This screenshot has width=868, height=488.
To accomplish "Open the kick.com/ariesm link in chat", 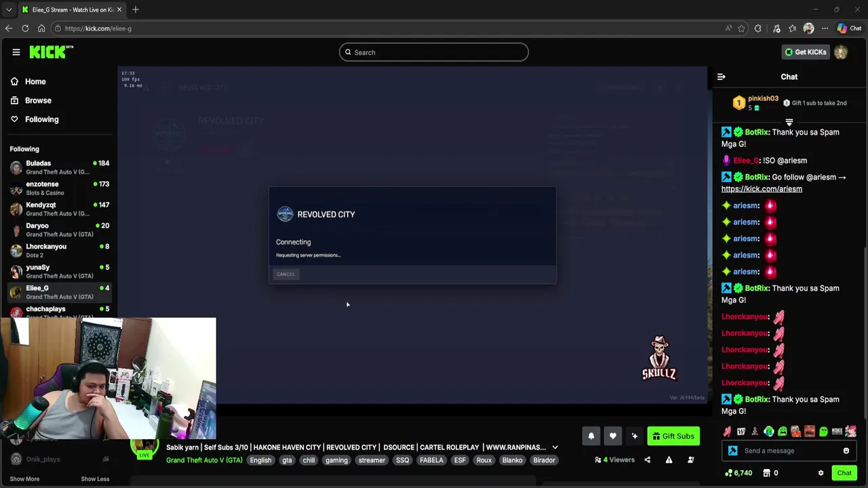I will pos(762,189).
